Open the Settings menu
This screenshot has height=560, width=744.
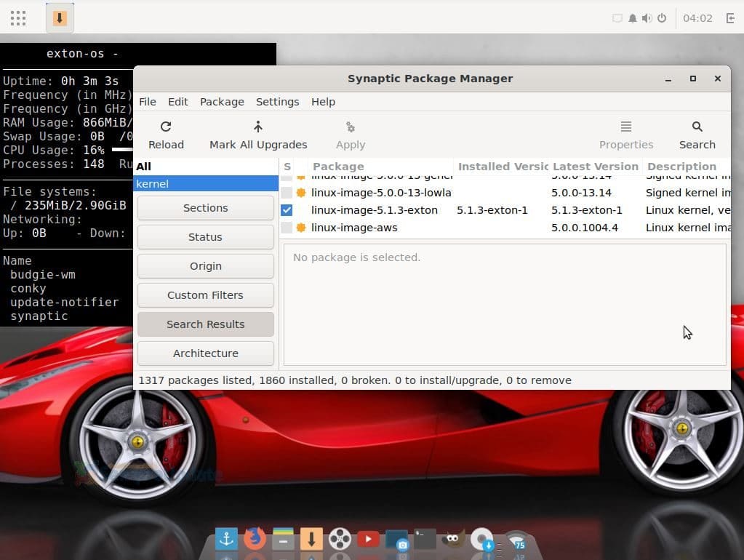(x=277, y=102)
